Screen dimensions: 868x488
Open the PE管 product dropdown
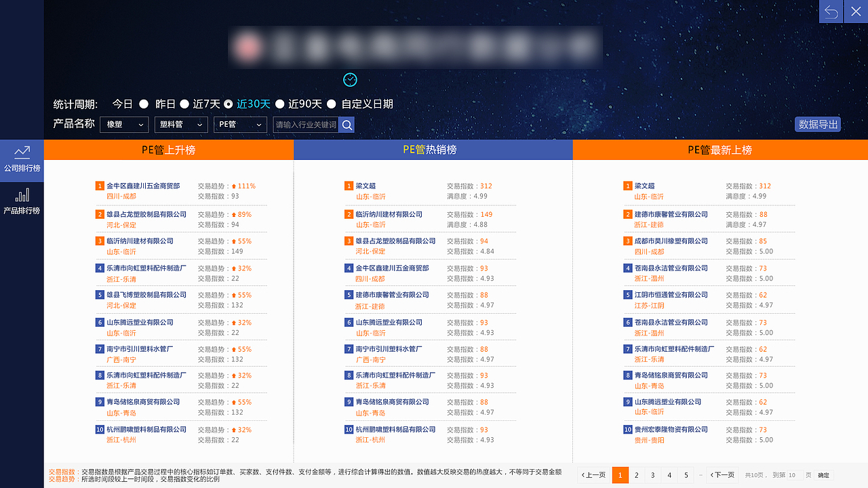pyautogui.click(x=241, y=125)
